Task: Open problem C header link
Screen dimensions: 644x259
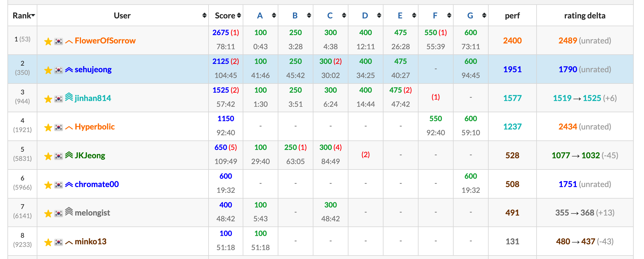Action: point(330,16)
